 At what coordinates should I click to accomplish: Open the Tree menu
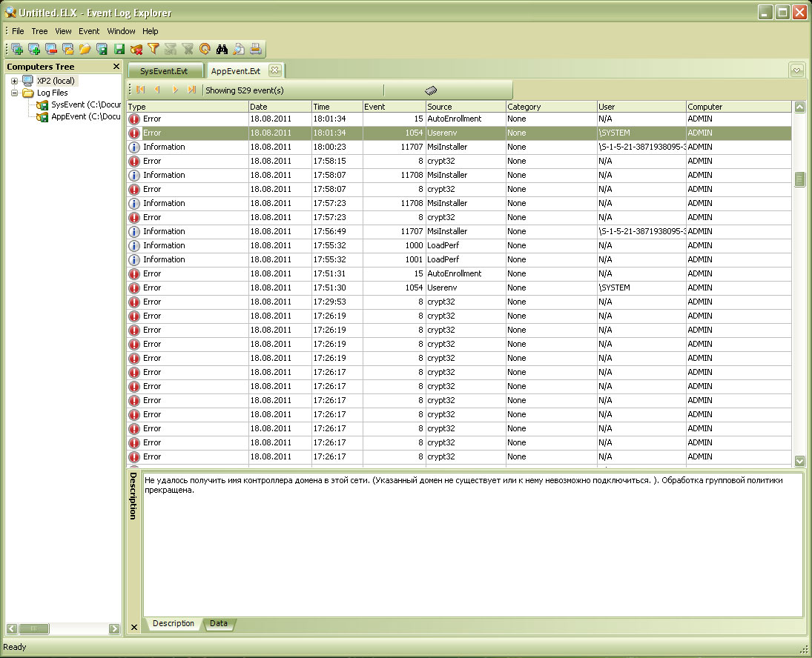point(39,31)
